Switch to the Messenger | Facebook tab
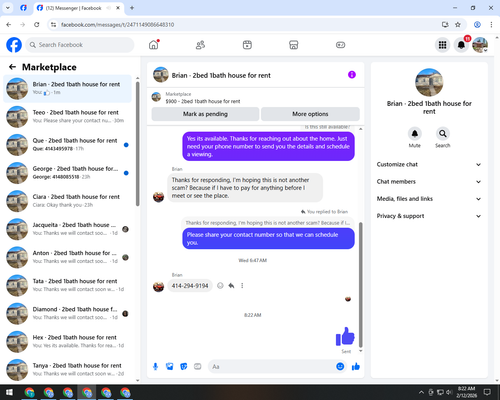The width and height of the screenshot is (500, 400). click(79, 8)
